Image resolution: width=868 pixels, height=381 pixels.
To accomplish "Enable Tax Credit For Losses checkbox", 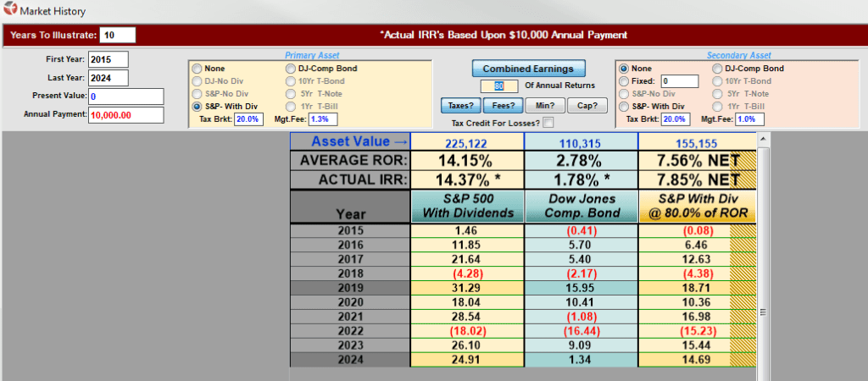I will [548, 123].
